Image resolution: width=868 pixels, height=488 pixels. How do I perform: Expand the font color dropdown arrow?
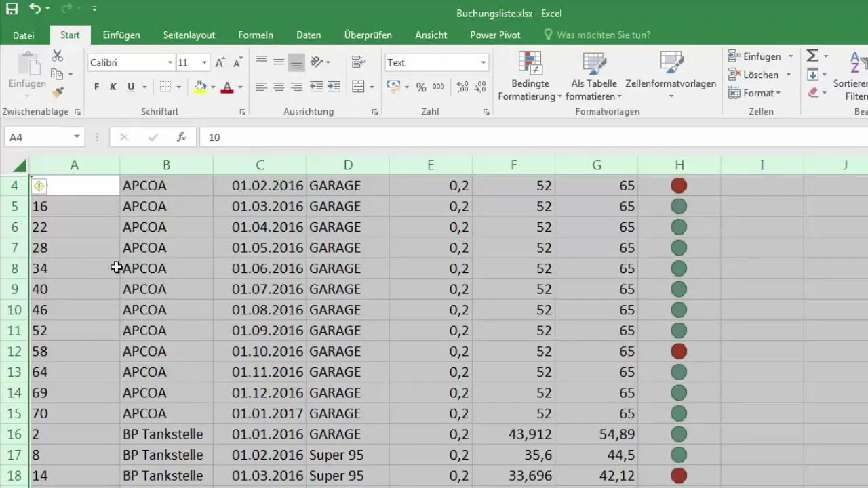tap(239, 87)
